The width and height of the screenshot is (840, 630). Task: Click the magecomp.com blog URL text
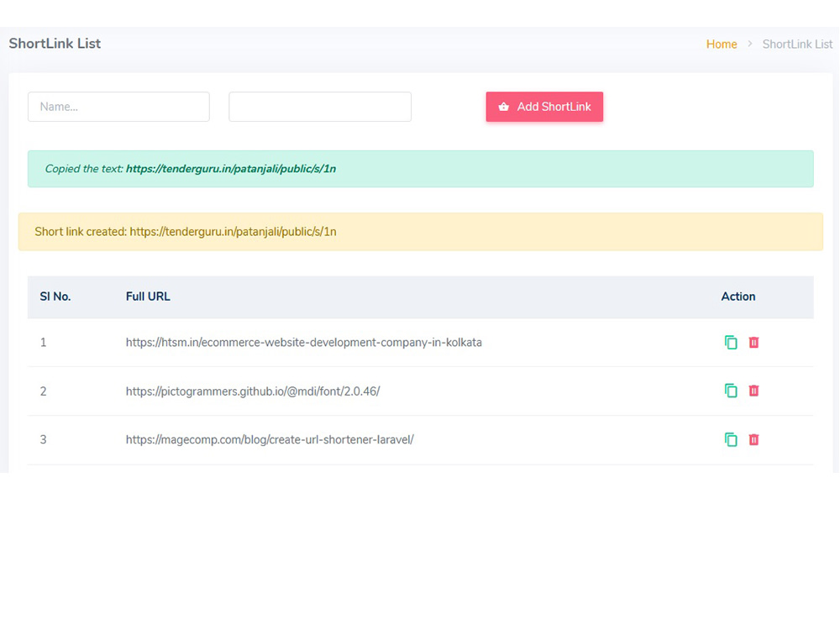click(x=270, y=440)
